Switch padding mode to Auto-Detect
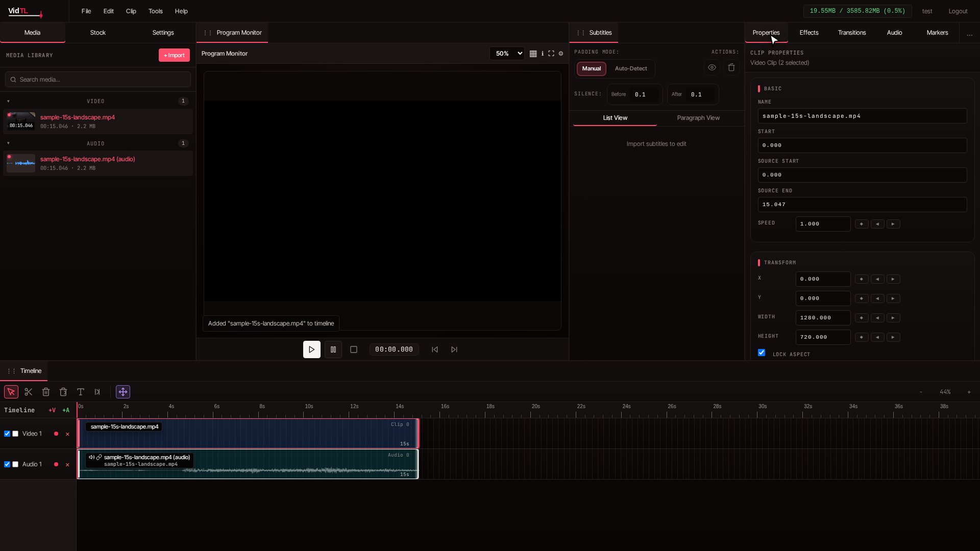Image resolution: width=980 pixels, height=551 pixels. tap(631, 68)
